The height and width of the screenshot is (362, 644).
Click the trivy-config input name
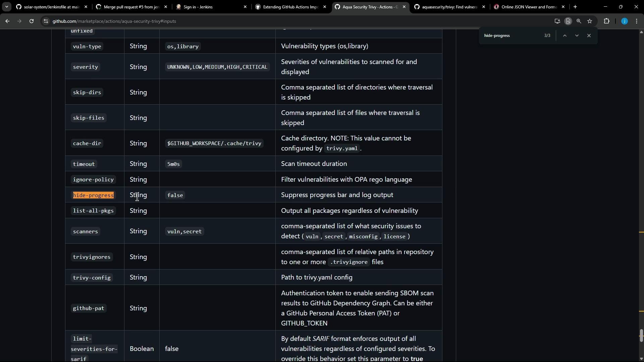click(92, 278)
